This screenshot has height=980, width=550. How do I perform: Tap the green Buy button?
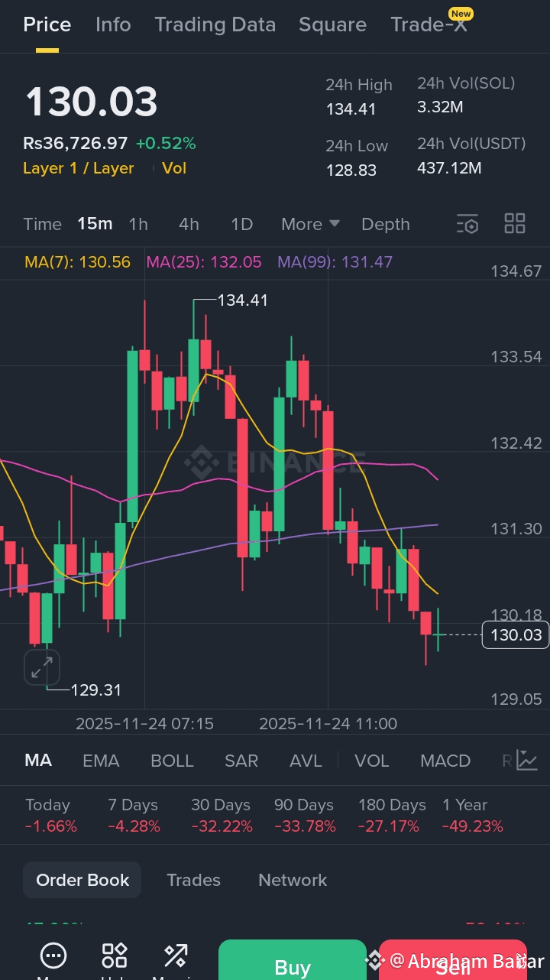point(293,960)
